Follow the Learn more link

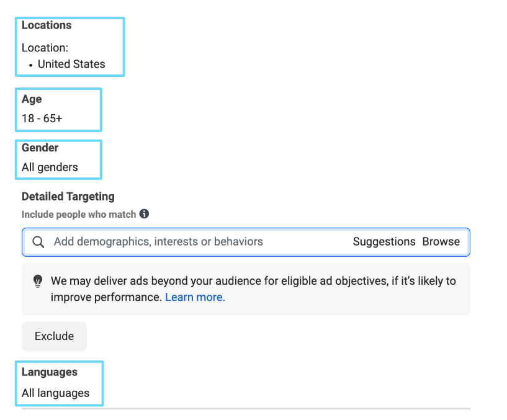coord(195,297)
